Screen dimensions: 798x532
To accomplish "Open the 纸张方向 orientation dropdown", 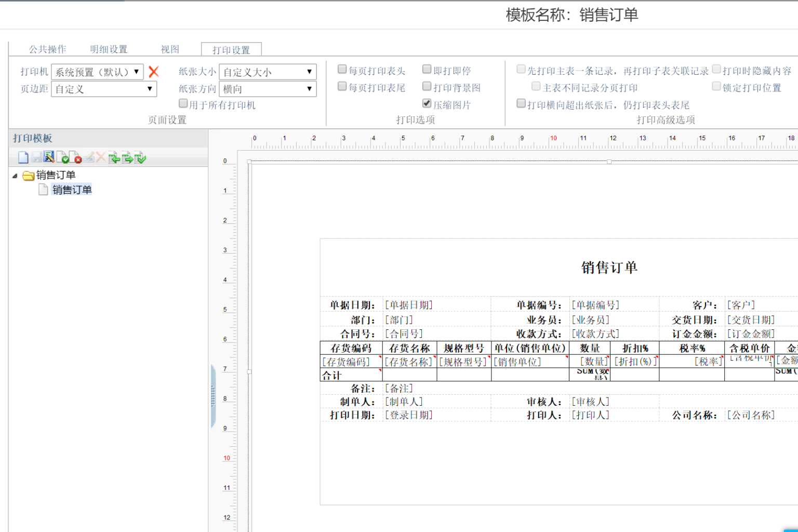I will pos(268,89).
